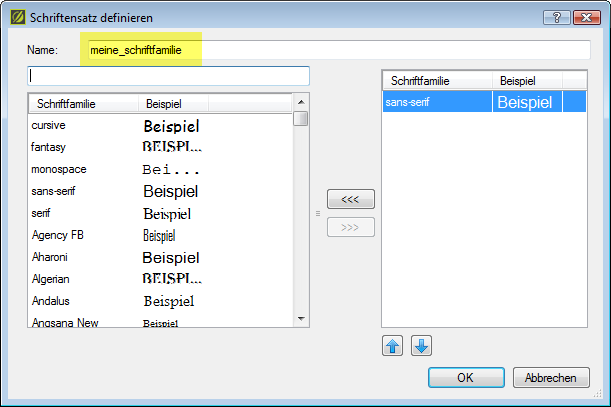Click the move down arrow icon
Image resolution: width=611 pixels, height=407 pixels.
click(x=421, y=346)
